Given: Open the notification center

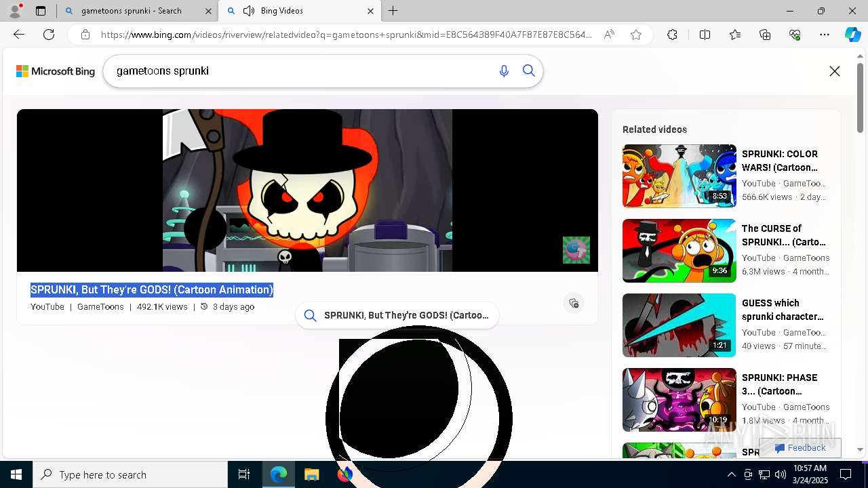Looking at the screenshot, I should (x=846, y=474).
